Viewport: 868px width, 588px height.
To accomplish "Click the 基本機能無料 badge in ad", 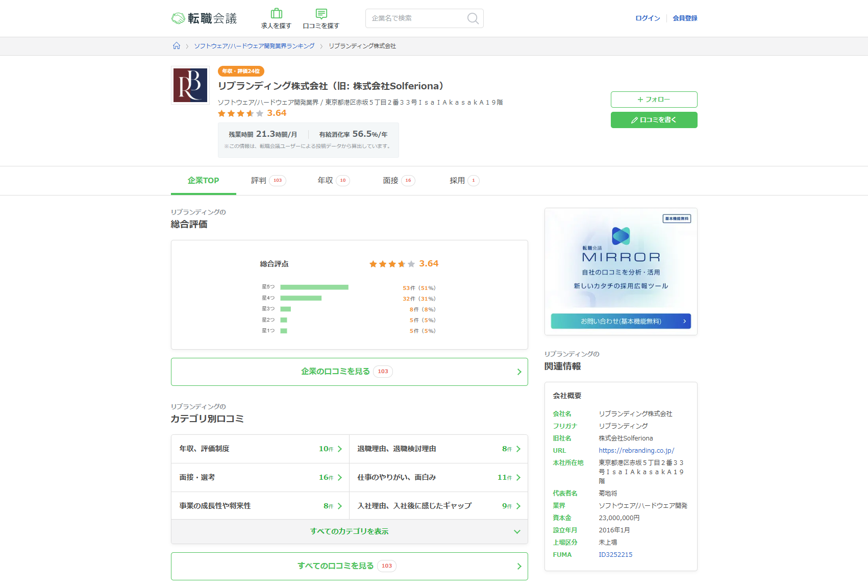I will (x=677, y=218).
